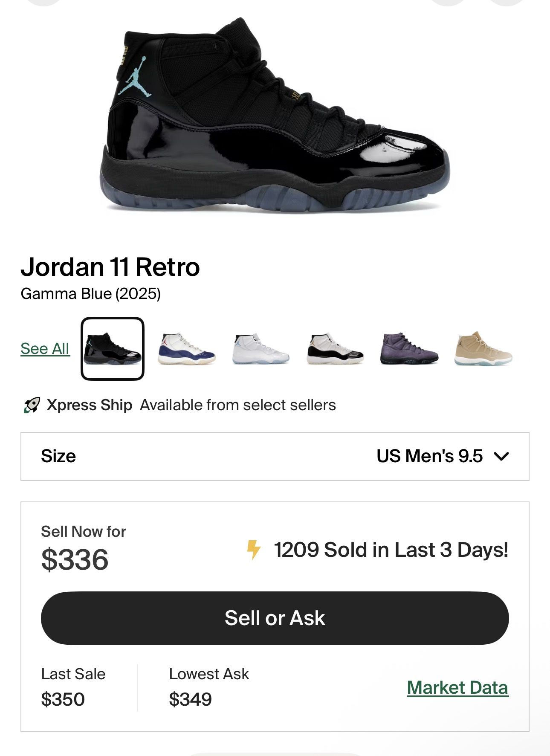Viewport: 550px width, 756px height.
Task: Open the Size dropdown selector
Action: 275,456
